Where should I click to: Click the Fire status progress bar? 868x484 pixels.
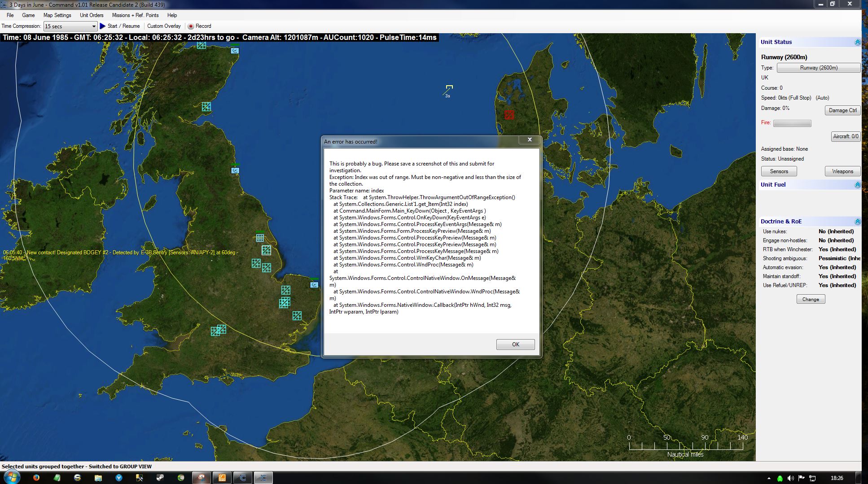tap(792, 123)
